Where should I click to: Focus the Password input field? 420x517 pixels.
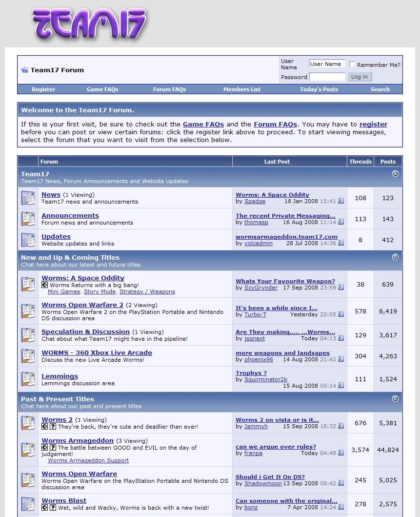(x=327, y=77)
